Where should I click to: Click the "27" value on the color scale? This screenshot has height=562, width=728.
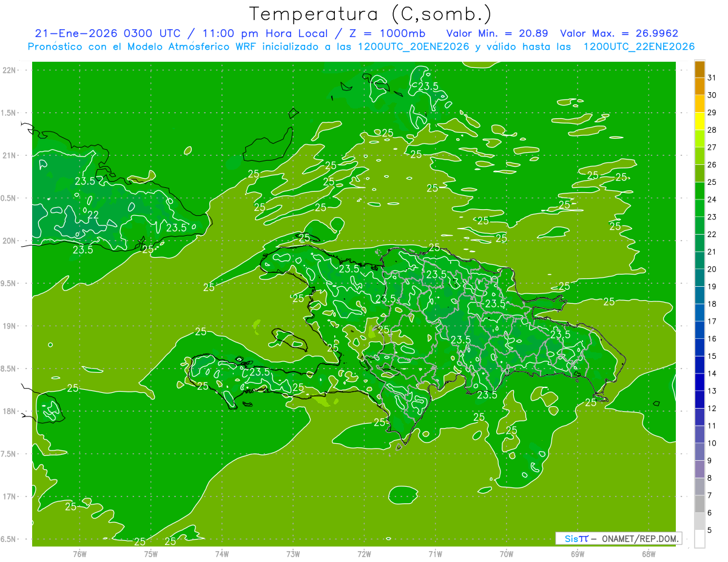pyautogui.click(x=712, y=147)
